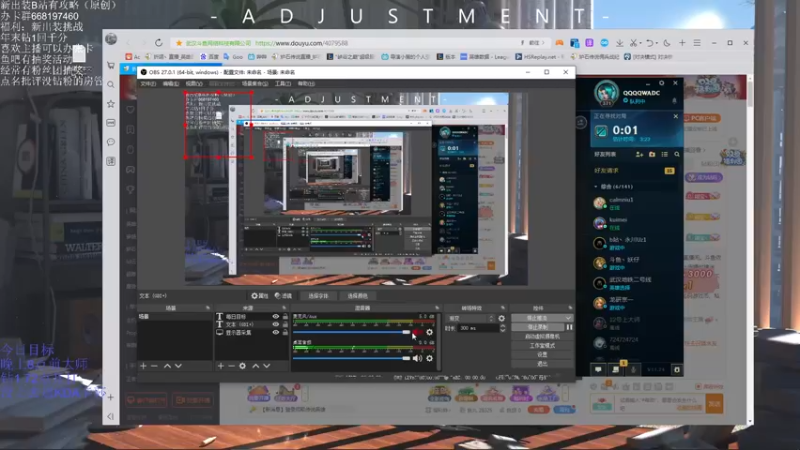Mute the desktop audio channel
Screen dimensions: 800x450
[417, 358]
